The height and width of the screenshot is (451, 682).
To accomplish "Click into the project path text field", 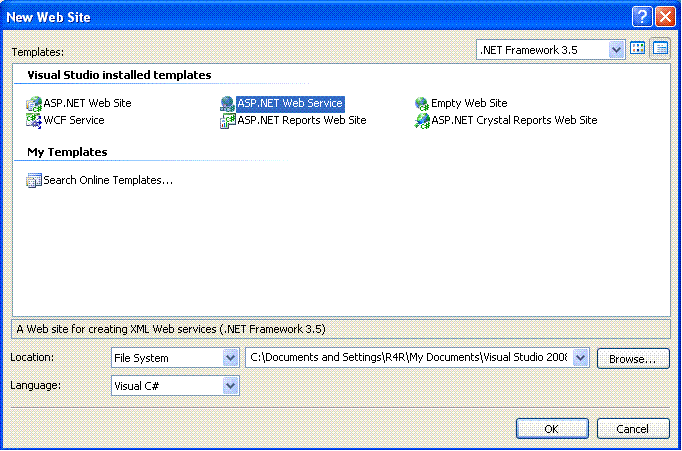I will tap(409, 357).
